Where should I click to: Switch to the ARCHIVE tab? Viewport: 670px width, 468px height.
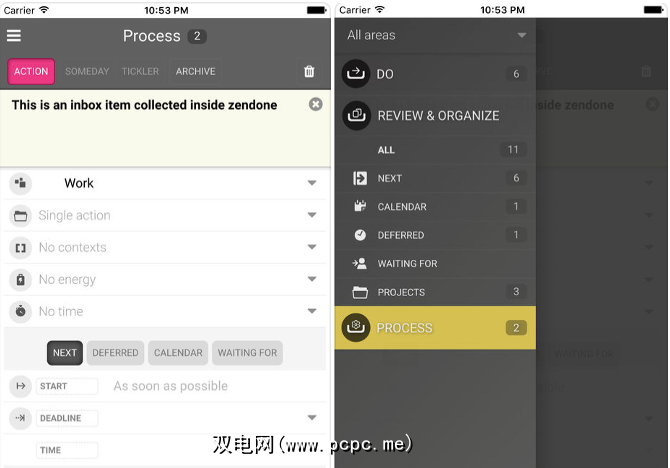pyautogui.click(x=195, y=71)
